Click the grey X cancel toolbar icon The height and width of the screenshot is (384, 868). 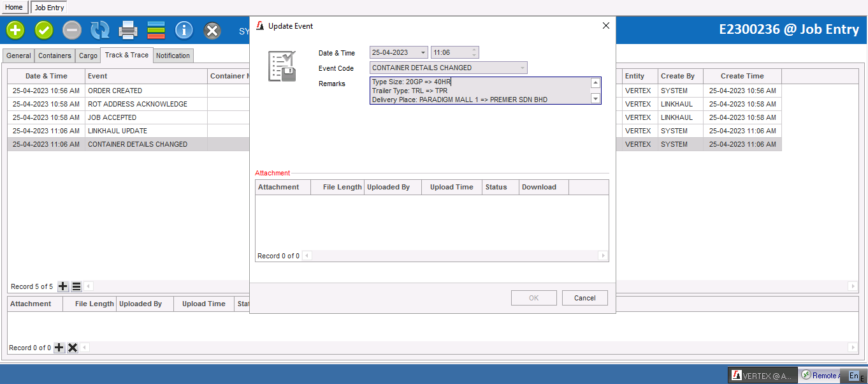[x=212, y=30]
